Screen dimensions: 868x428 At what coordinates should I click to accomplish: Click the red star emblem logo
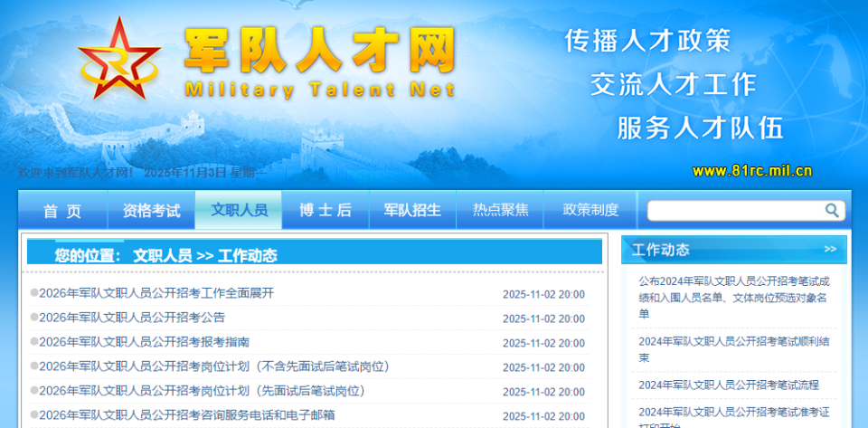pyautogui.click(x=119, y=59)
